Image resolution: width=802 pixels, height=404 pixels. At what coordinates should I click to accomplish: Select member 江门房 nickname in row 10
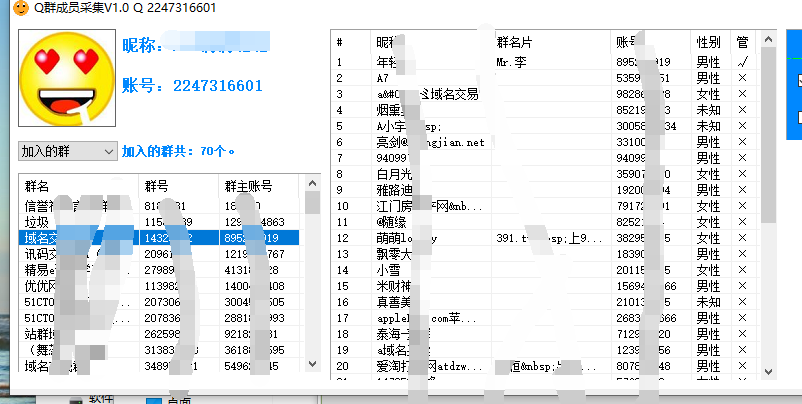click(x=429, y=206)
